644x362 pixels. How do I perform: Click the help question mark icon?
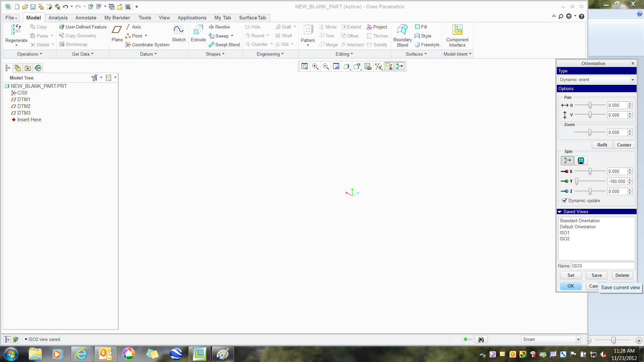pyautogui.click(x=582, y=16)
